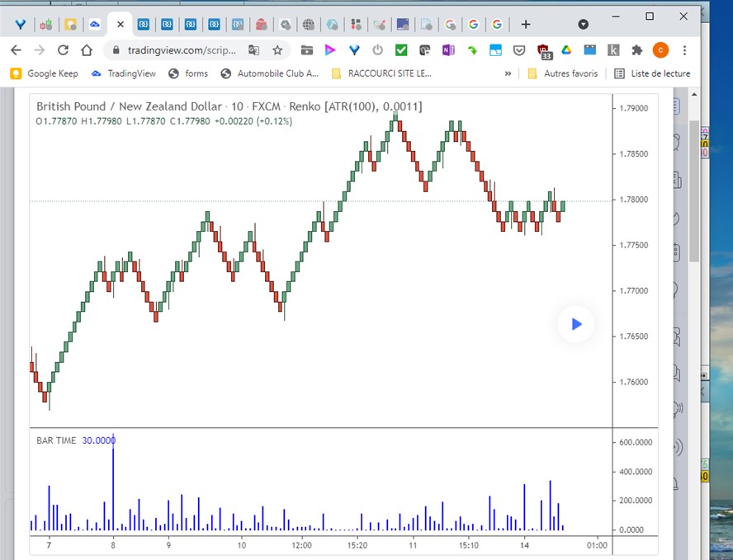The image size is (733, 560).
Task: Click the BAR TIME indicator label
Action: pos(56,440)
